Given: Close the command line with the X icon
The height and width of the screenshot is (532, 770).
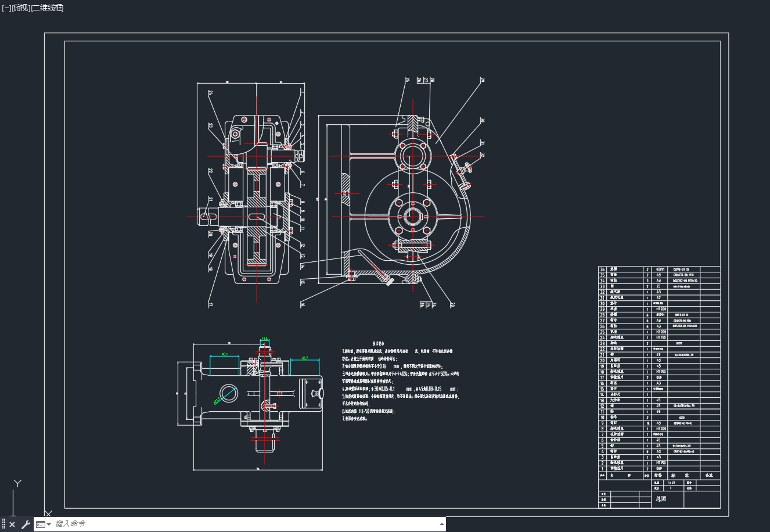Looking at the screenshot, I should 12,524.
